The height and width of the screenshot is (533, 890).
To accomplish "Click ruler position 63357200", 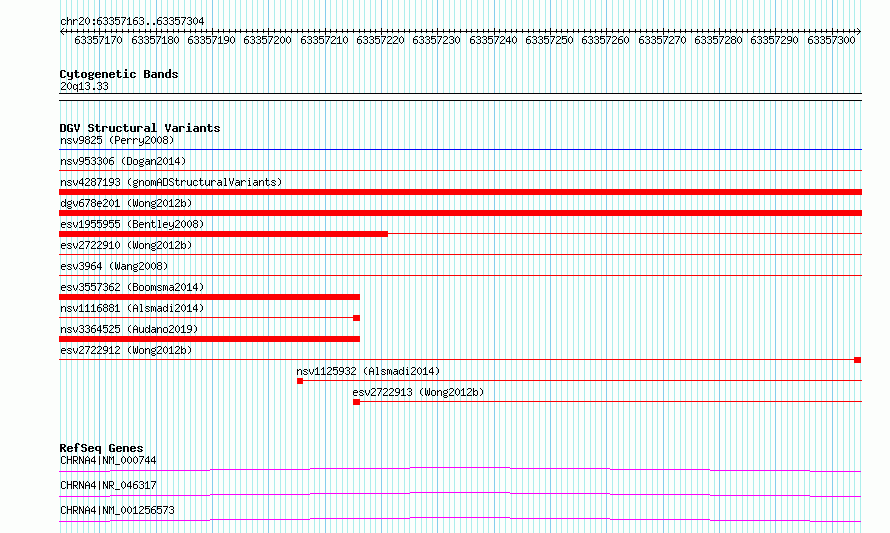I will pos(267,40).
